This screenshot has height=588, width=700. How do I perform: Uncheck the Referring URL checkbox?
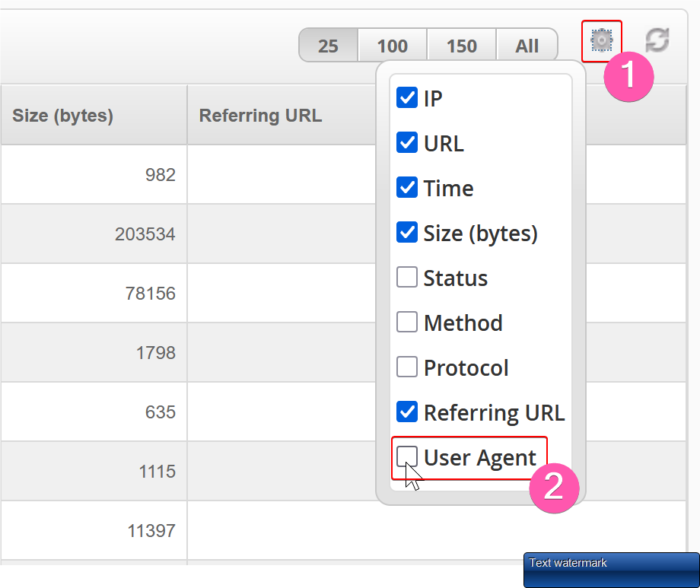click(407, 412)
